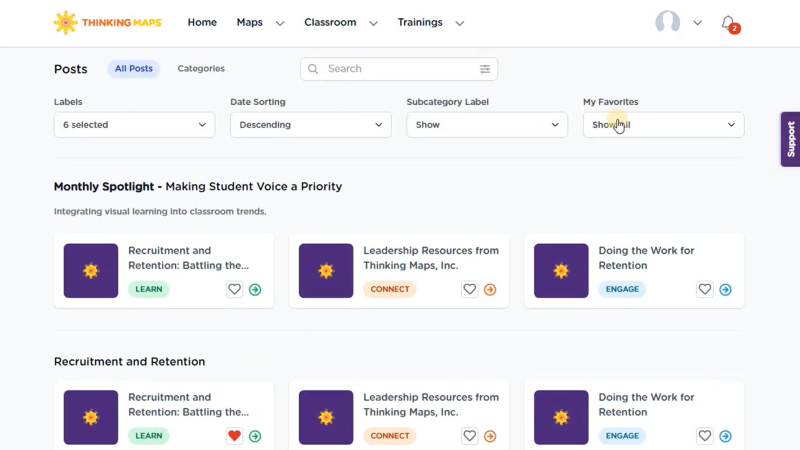The width and height of the screenshot is (800, 450).
Task: Click green arrow on lower Recruitment and Retention card
Action: [x=255, y=436]
